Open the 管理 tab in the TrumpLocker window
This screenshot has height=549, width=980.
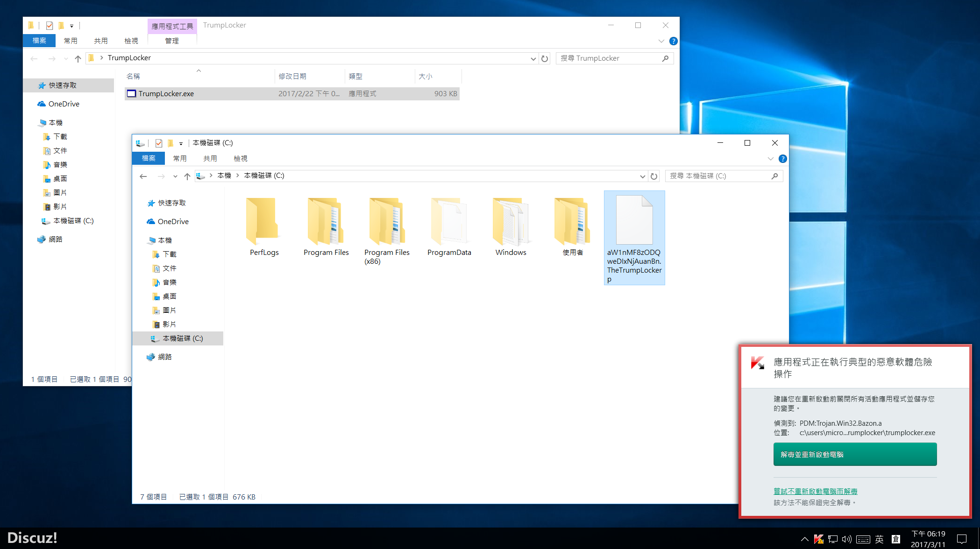coord(172,41)
